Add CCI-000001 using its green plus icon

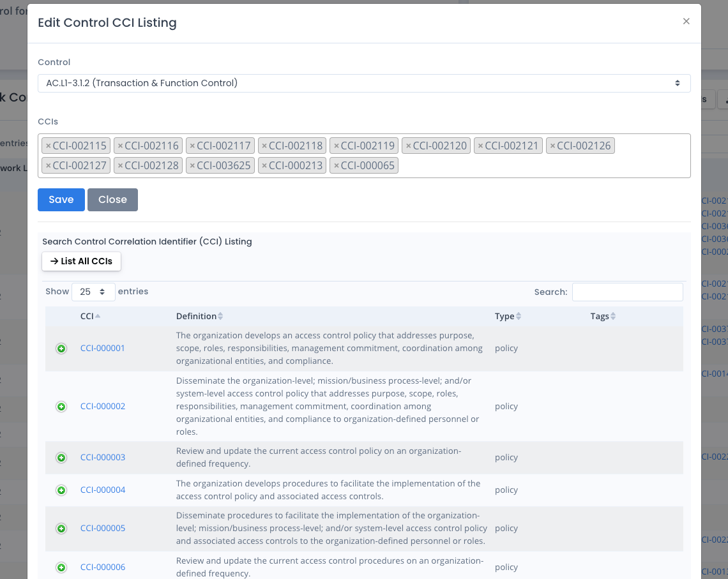[x=61, y=349]
